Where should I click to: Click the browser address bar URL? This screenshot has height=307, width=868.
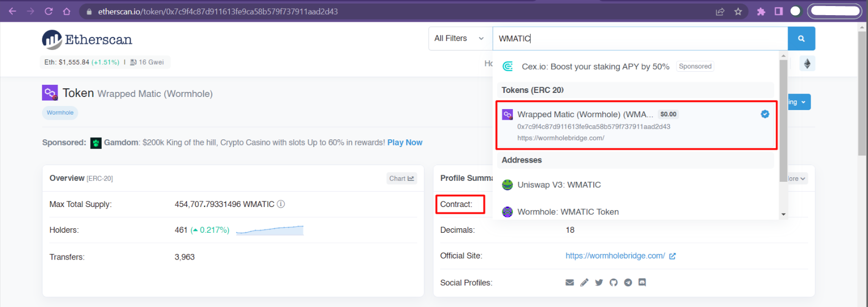coord(218,12)
